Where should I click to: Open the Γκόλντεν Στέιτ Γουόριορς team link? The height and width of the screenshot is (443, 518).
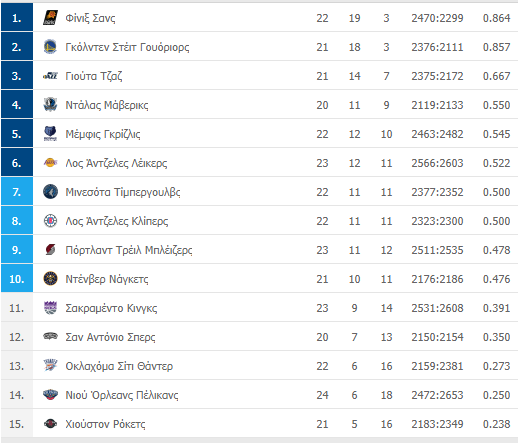127,47
